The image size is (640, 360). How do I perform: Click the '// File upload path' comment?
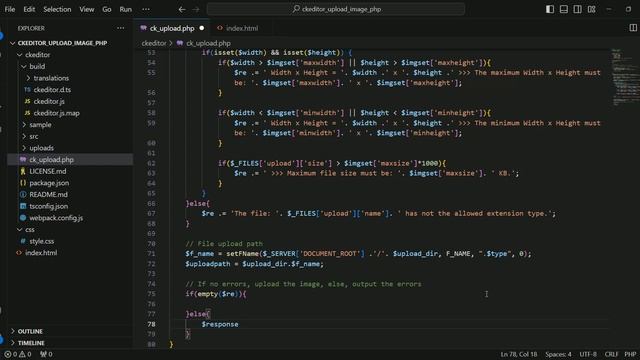[x=224, y=244]
